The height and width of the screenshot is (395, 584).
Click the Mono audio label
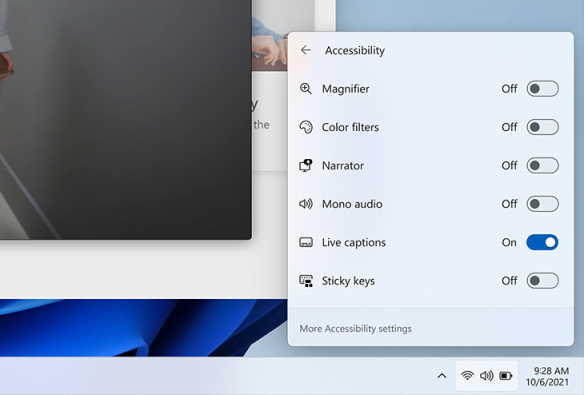pyautogui.click(x=352, y=204)
